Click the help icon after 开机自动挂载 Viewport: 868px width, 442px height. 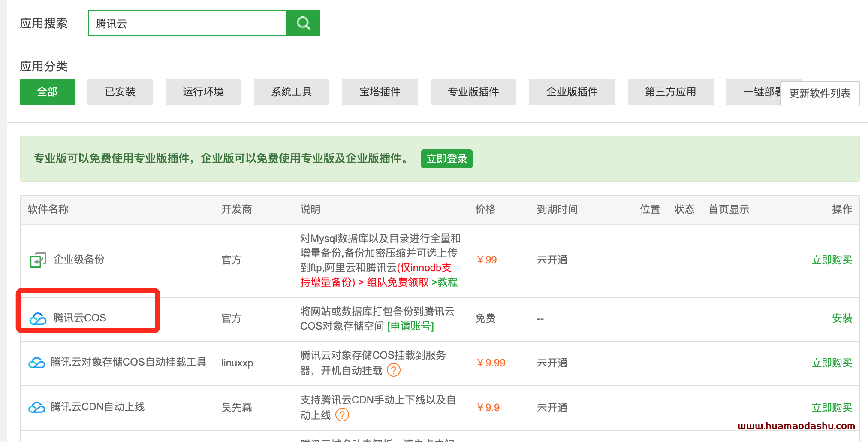tap(394, 370)
